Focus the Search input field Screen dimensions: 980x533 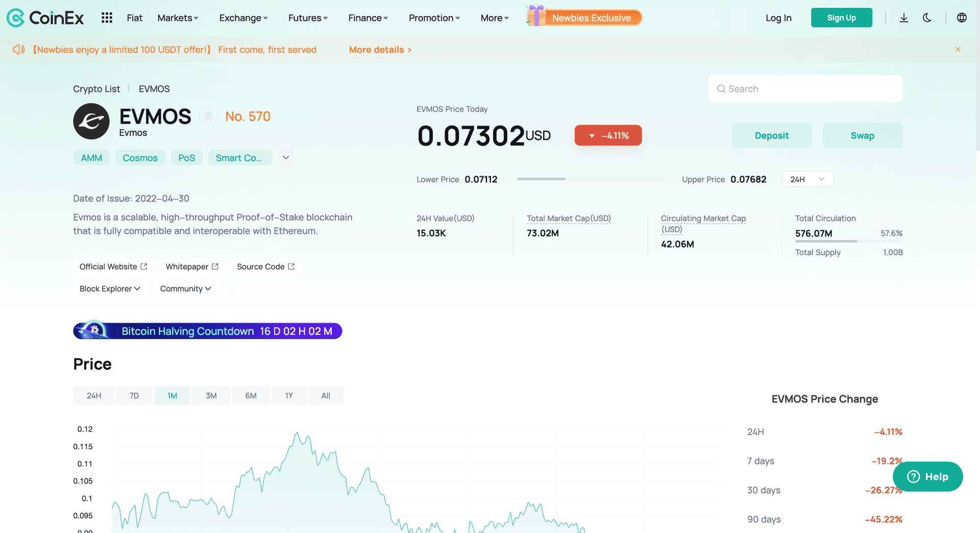click(805, 89)
